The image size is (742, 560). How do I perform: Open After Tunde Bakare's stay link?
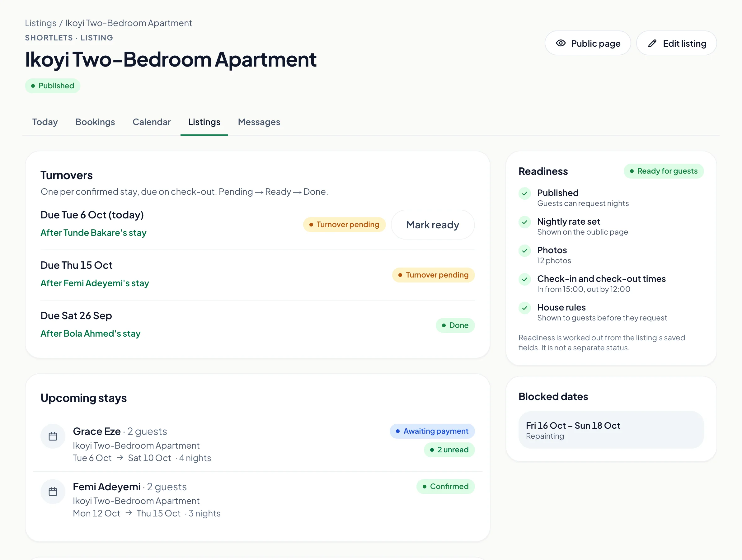click(94, 233)
